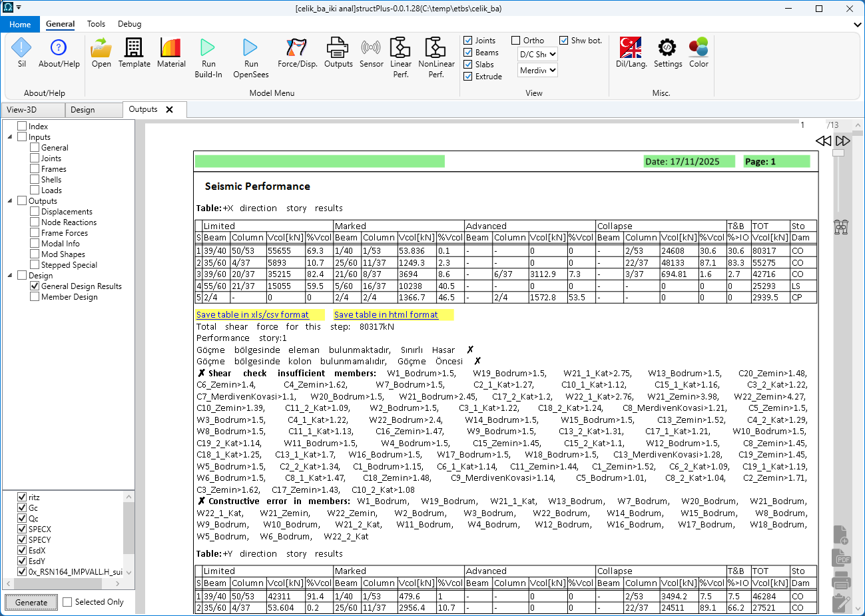Go to previous report page arrow
The height and width of the screenshot is (616, 865).
pyautogui.click(x=824, y=141)
